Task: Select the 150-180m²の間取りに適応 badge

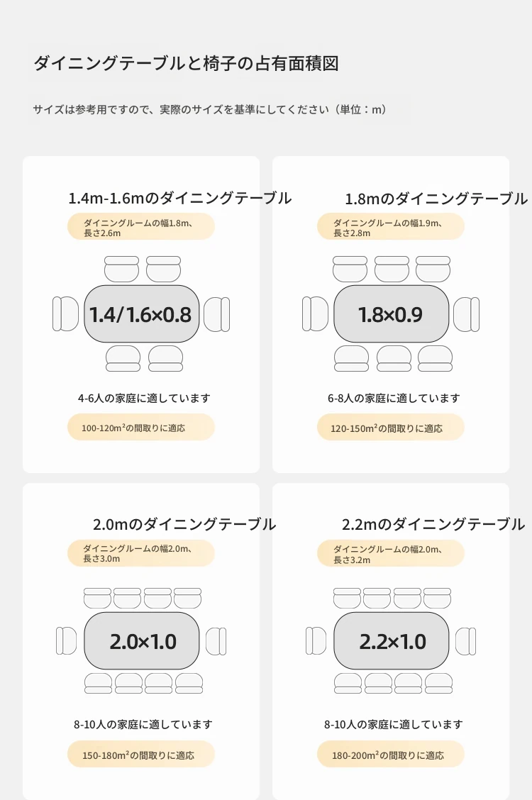Action: coord(141,755)
